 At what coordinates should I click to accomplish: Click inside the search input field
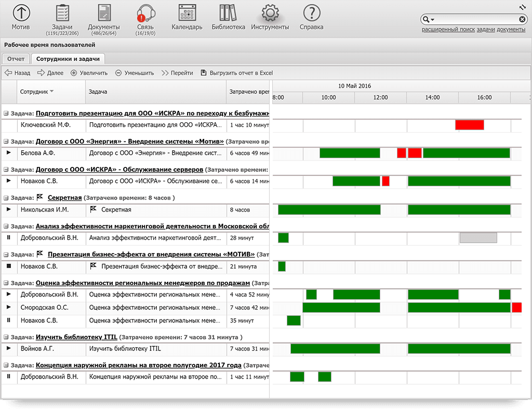pyautogui.click(x=476, y=19)
